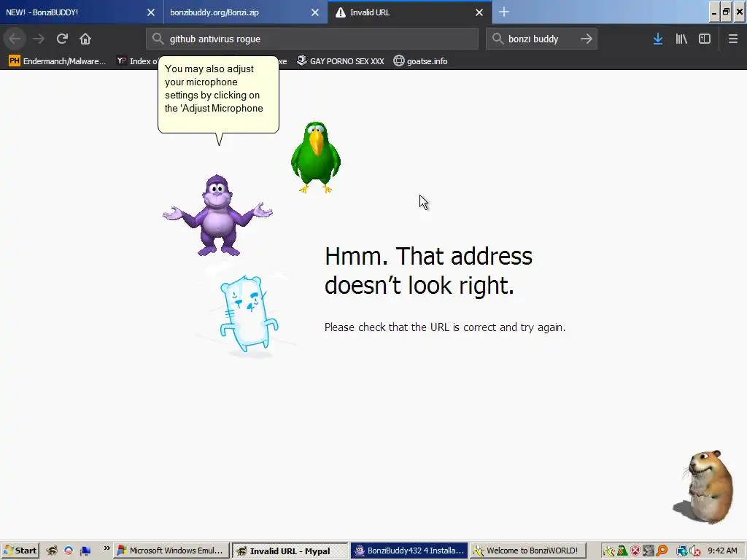This screenshot has height=560, width=747.
Task: Focus the address bar showing github antivirus rogue
Action: pos(312,39)
